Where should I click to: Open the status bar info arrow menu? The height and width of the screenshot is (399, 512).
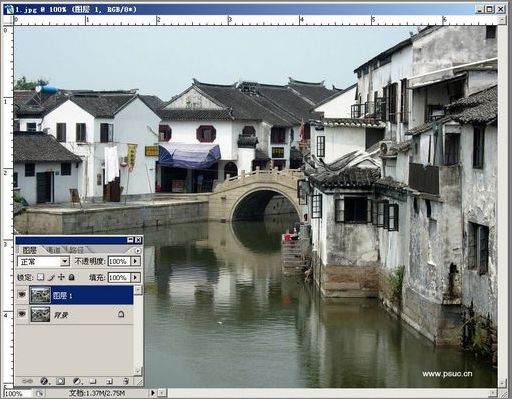tap(153, 393)
